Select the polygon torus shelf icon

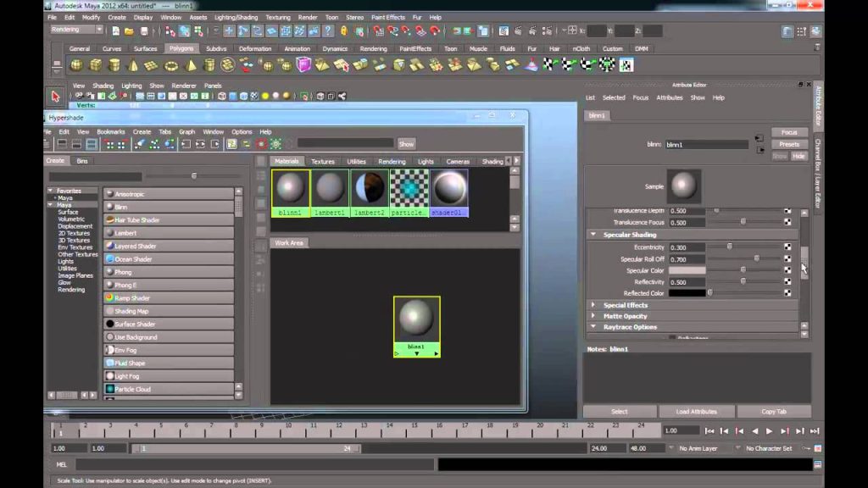click(171, 66)
